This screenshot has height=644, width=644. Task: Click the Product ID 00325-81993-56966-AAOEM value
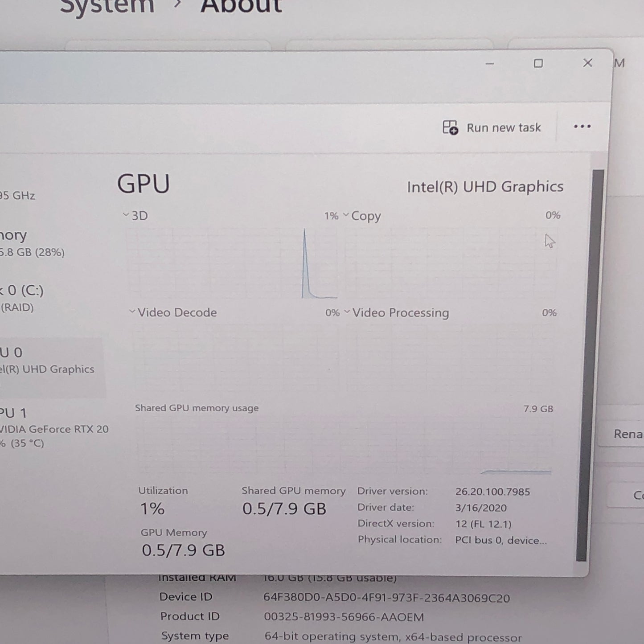(x=344, y=617)
